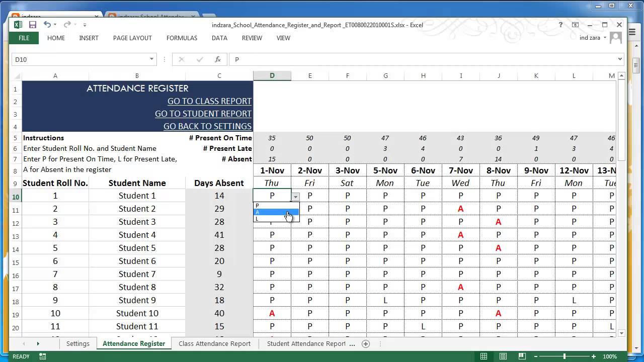The image size is (644, 362).
Task: Click the zoom out minus button
Action: click(x=536, y=356)
